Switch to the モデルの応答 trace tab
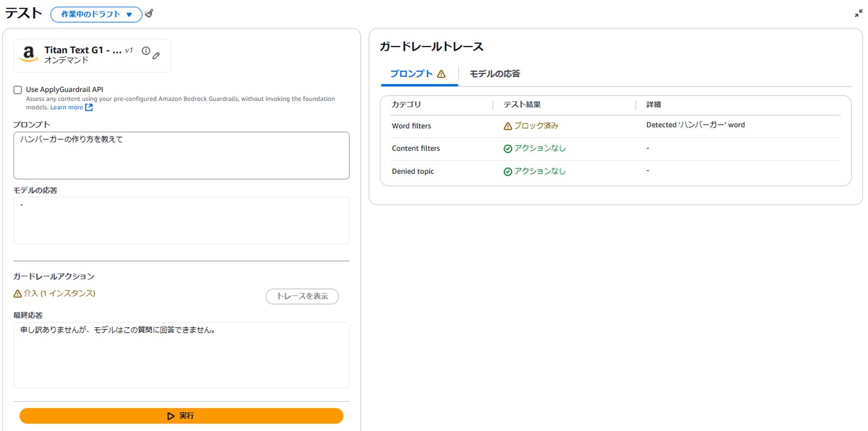 point(494,73)
